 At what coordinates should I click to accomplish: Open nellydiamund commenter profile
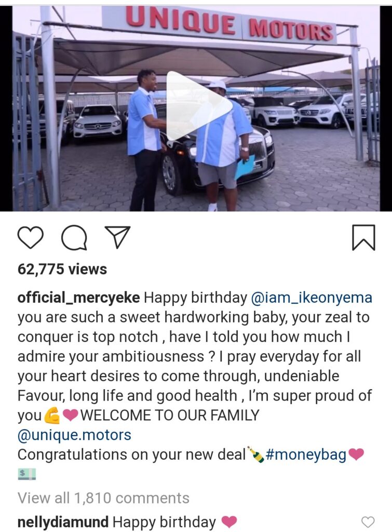coord(63,522)
